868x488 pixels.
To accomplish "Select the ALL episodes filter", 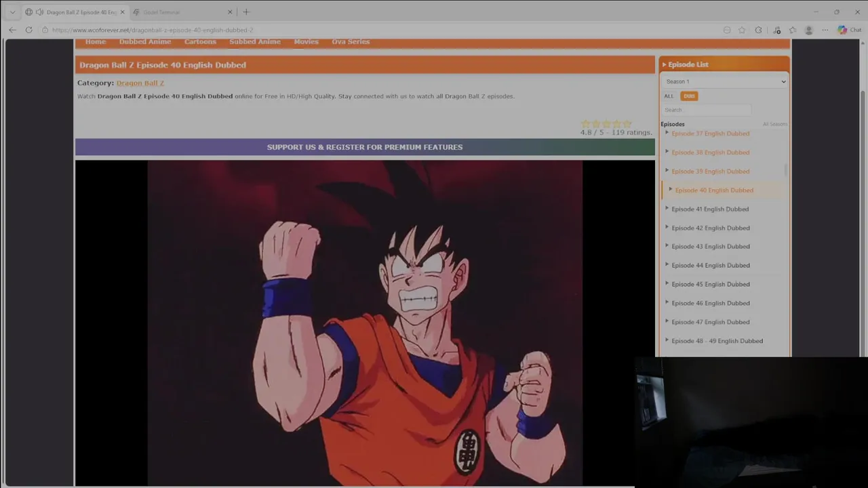I will pos(669,96).
